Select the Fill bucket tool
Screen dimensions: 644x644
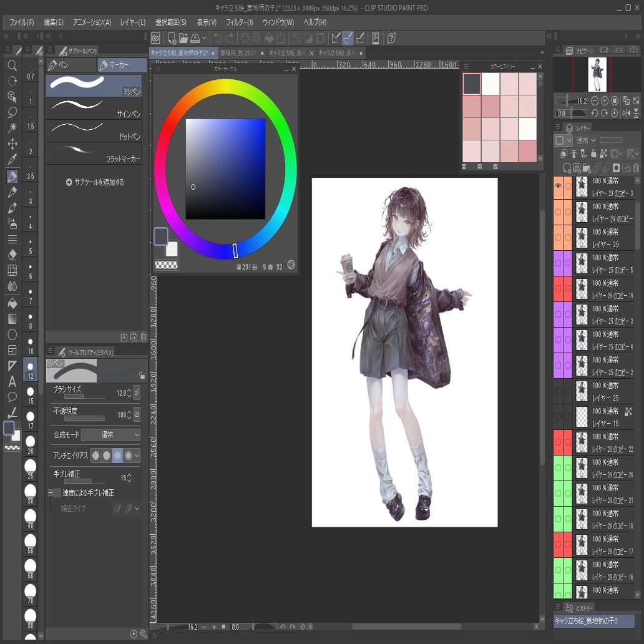12,303
